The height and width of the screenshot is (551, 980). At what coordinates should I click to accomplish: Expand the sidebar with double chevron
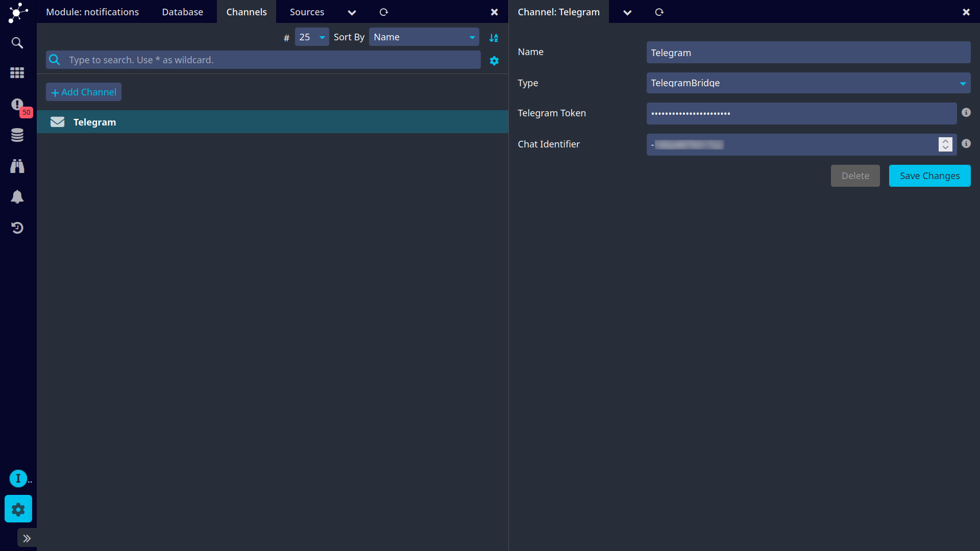27,538
